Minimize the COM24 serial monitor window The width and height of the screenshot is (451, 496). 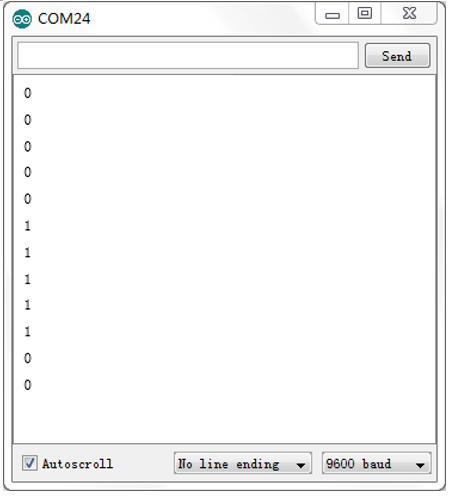[332, 13]
